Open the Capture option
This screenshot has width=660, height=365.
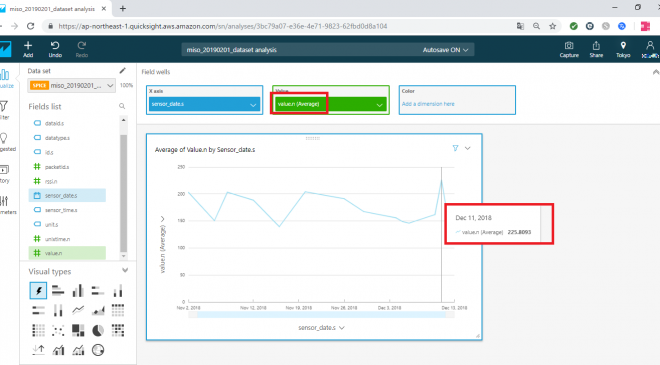point(569,49)
